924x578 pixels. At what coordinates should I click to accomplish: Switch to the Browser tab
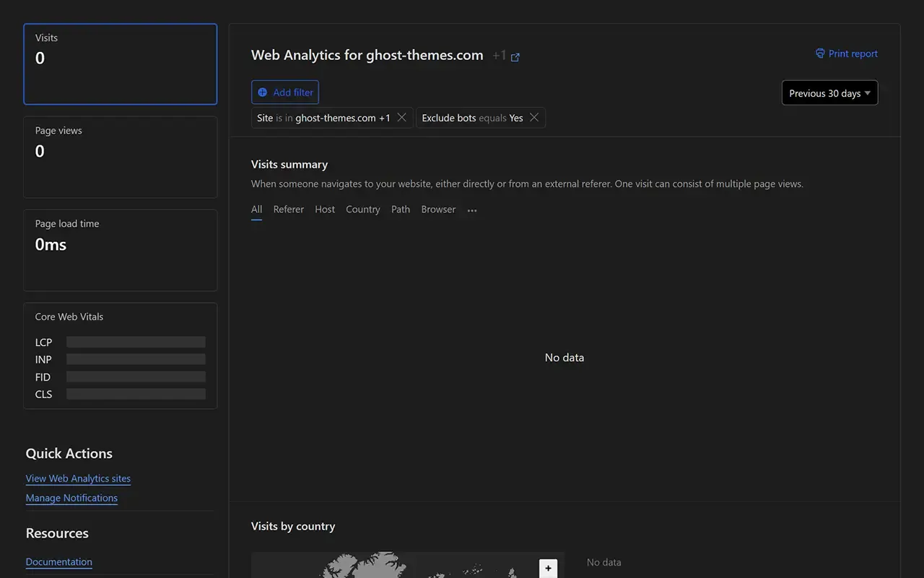pyautogui.click(x=439, y=210)
